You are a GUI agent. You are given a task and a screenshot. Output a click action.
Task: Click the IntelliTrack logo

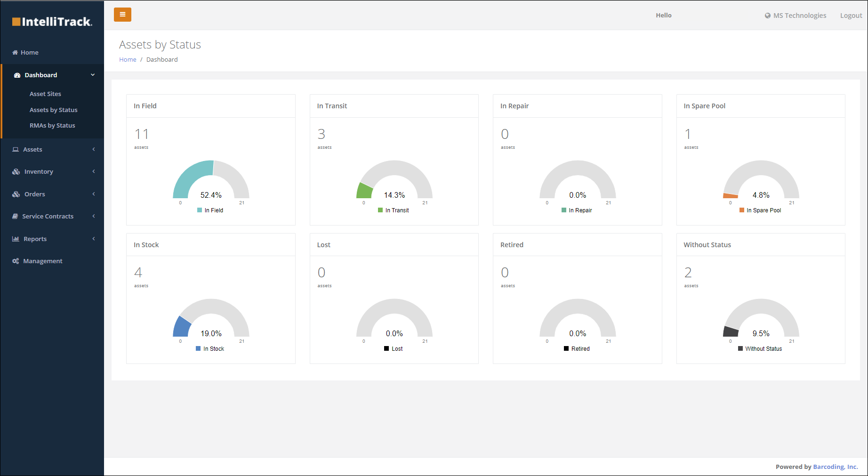52,22
